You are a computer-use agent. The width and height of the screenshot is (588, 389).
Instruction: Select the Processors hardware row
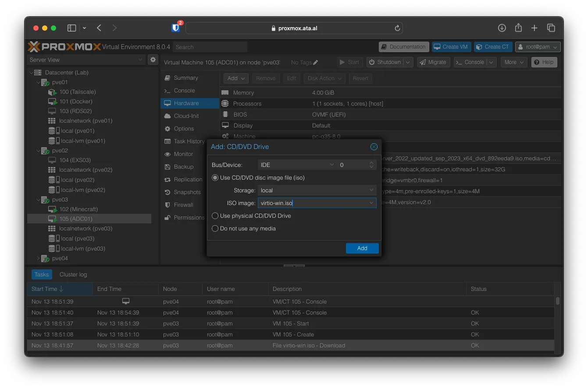[x=390, y=104]
